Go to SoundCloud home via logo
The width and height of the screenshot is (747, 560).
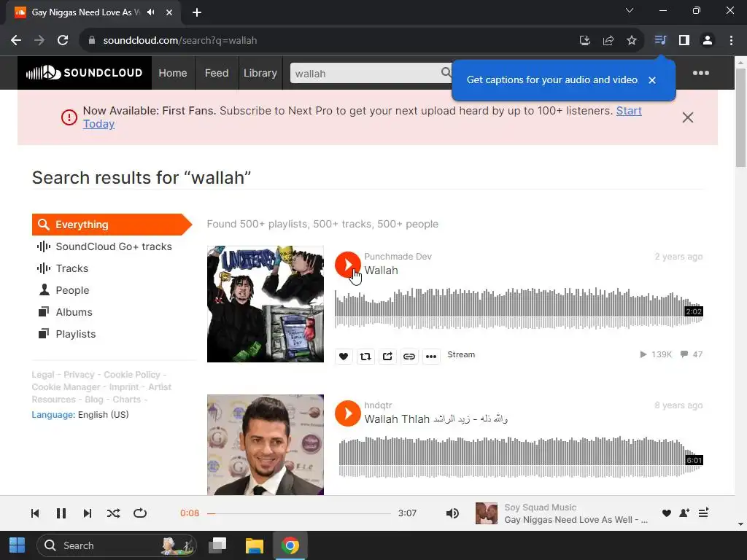[85, 73]
